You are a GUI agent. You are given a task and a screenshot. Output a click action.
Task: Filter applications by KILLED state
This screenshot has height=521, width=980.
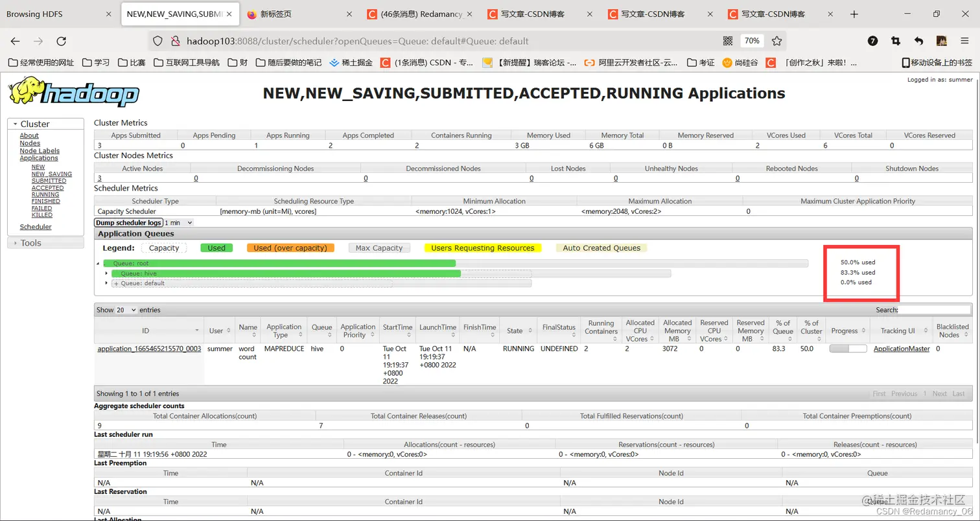[42, 215]
